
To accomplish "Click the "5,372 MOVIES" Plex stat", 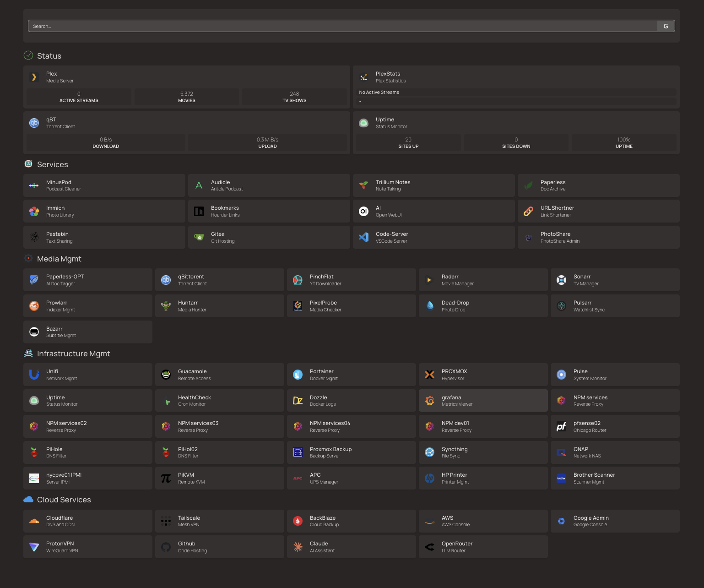I will pyautogui.click(x=187, y=97).
